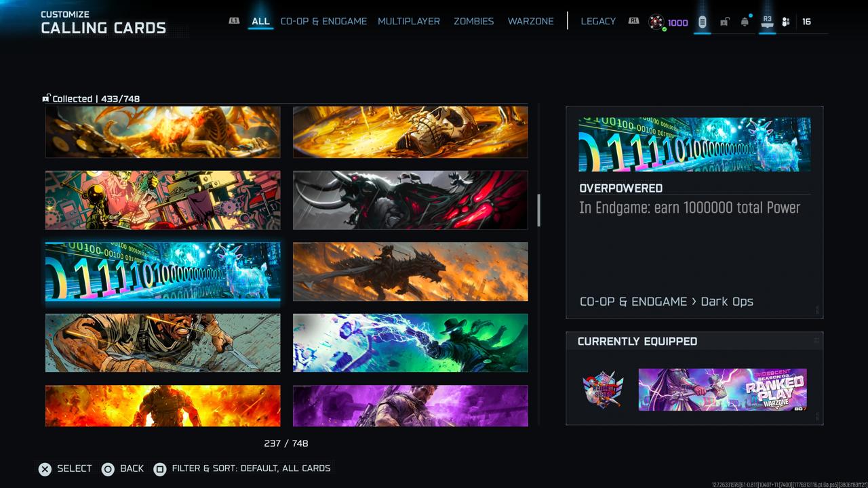Viewport: 868px width, 488px height.
Task: Select the binary goat calling card in grid
Action: [x=163, y=271]
